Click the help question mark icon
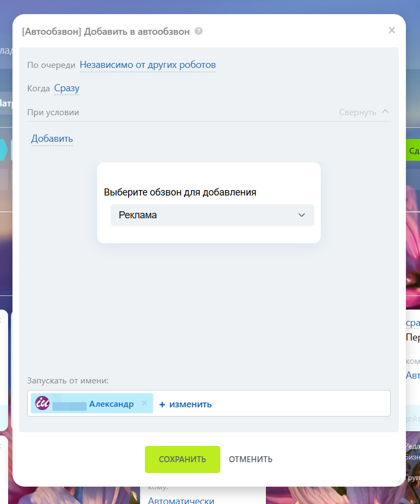Screen dimensions: 420x504 pyautogui.click(x=199, y=31)
